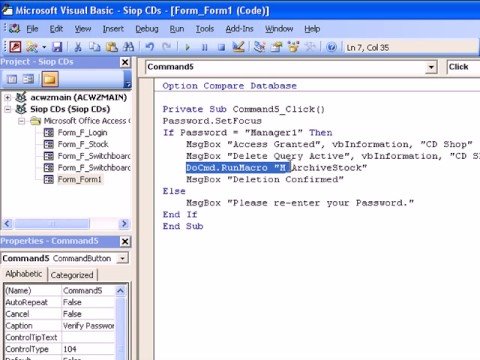Click the ControlTipText property row
The height and width of the screenshot is (360, 480).
[x=60, y=337]
